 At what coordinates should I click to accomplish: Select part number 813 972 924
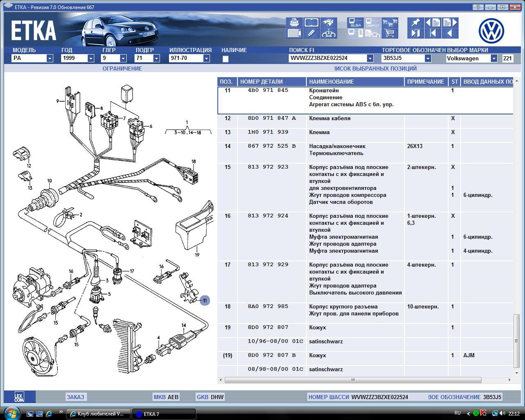(x=268, y=216)
